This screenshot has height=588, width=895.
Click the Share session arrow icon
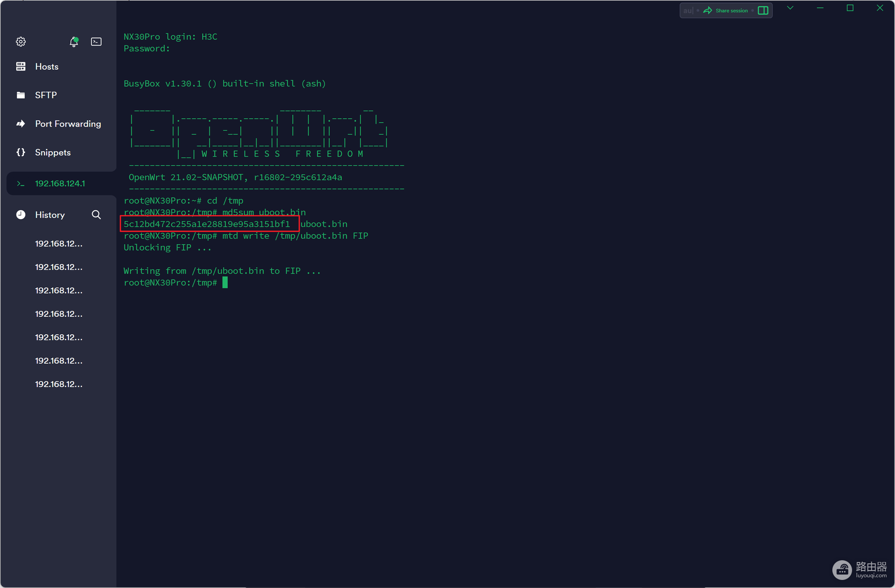(x=707, y=10)
